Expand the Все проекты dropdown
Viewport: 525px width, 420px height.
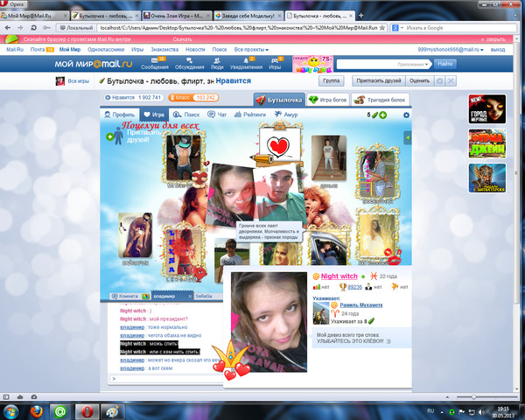(251, 50)
